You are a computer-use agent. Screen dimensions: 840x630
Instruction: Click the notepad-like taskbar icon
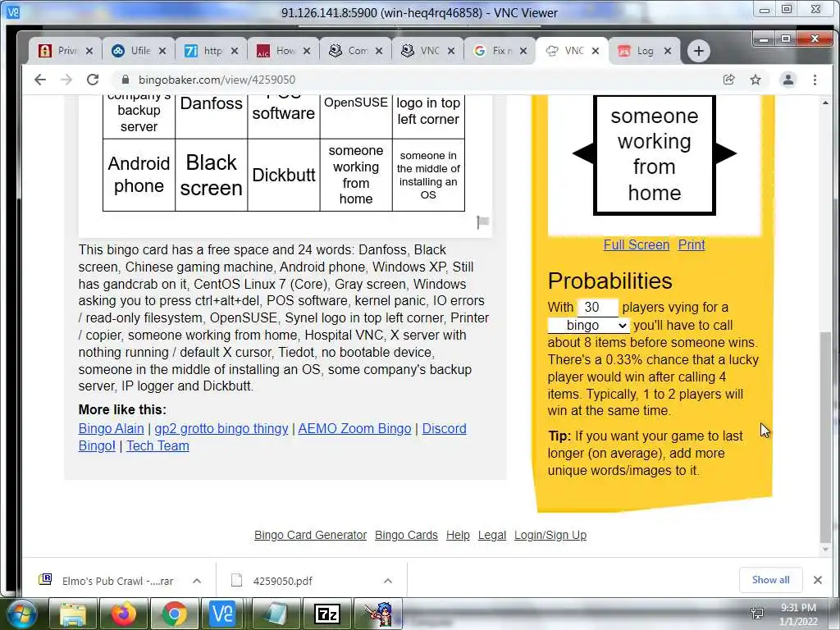276,614
